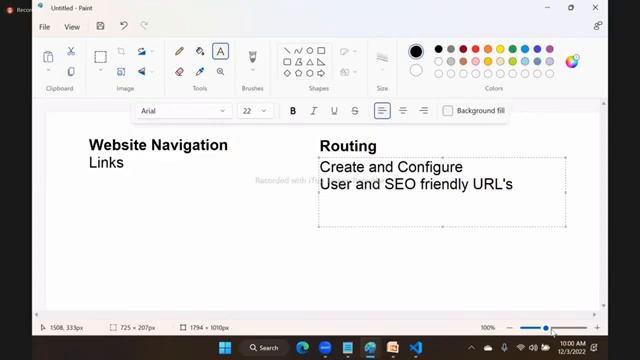
Task: Click the zoom in plus button
Action: pyautogui.click(x=597, y=327)
